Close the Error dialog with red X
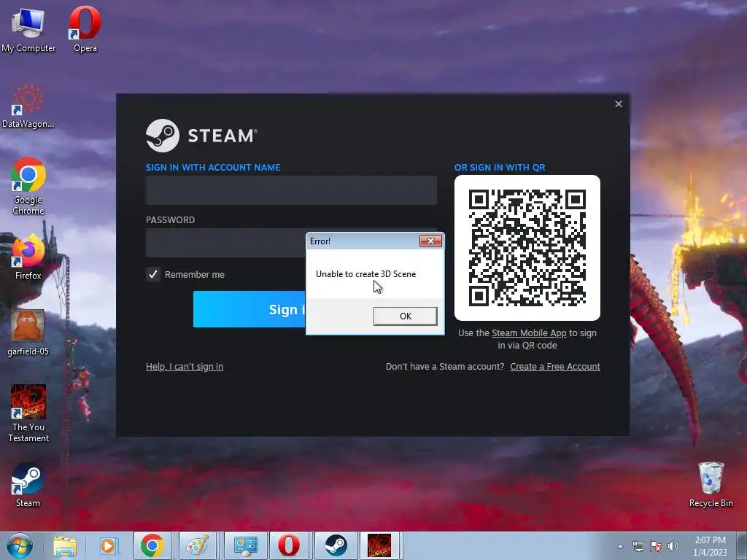 tap(430, 241)
